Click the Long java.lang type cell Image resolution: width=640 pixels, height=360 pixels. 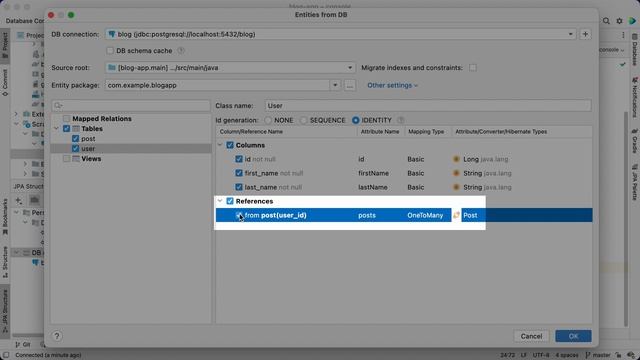pyautogui.click(x=485, y=159)
